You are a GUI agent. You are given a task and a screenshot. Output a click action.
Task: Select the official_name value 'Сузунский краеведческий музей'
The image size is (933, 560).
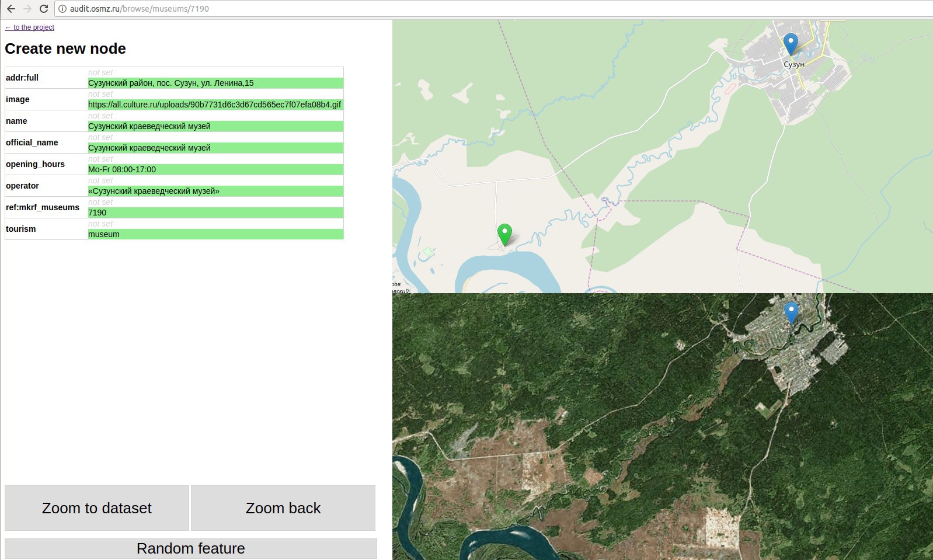(x=215, y=148)
